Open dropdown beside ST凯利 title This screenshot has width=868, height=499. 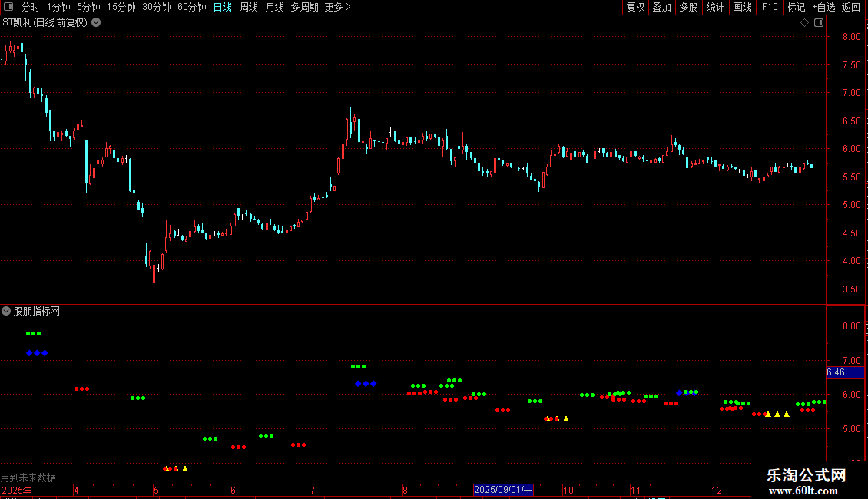point(96,23)
